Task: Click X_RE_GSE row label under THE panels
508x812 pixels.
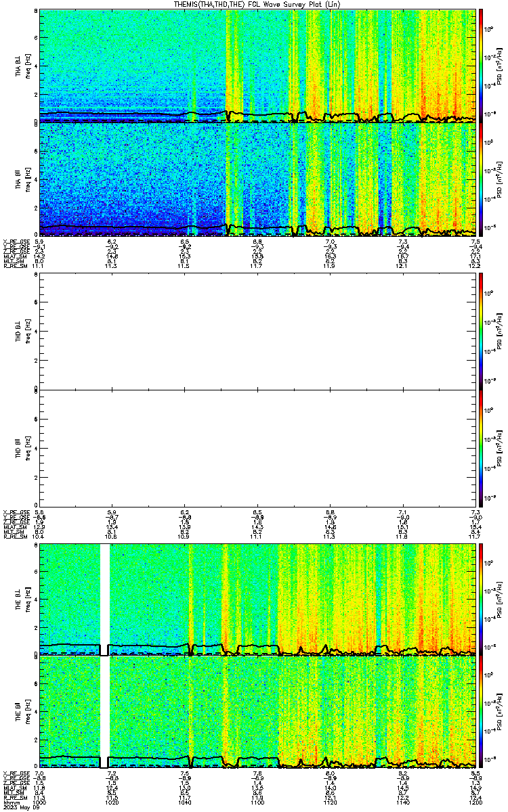Action: (x=15, y=773)
